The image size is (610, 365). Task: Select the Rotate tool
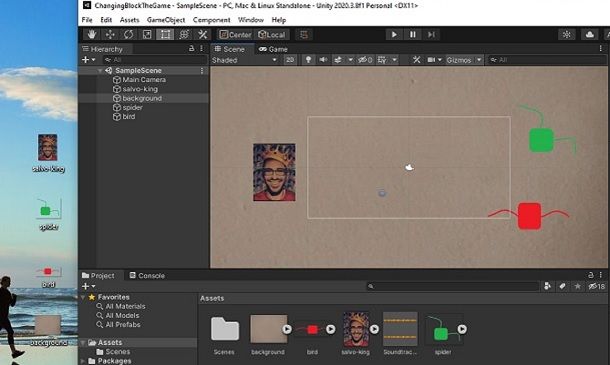coord(128,35)
